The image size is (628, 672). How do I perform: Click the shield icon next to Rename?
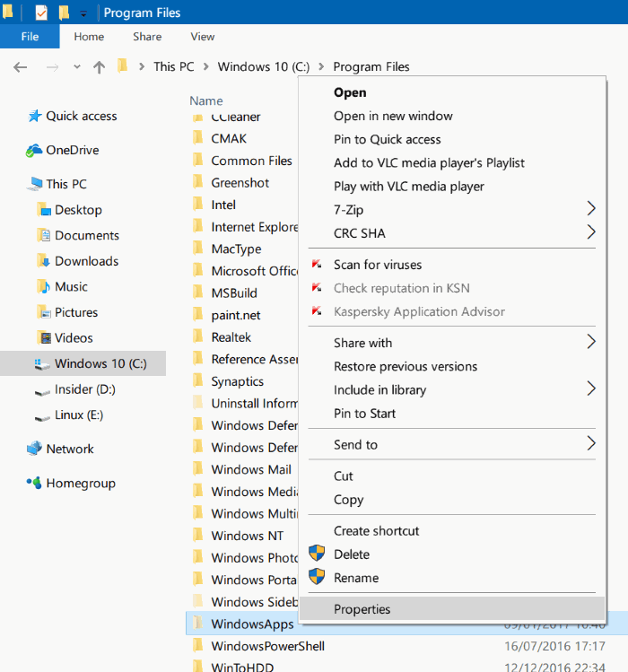tap(317, 576)
